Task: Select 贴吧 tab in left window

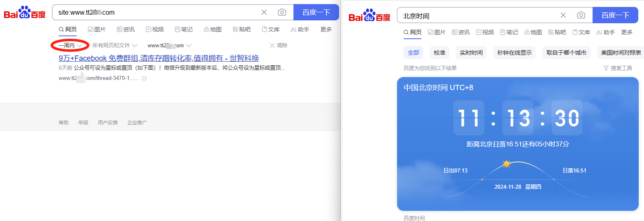Action: [x=242, y=29]
